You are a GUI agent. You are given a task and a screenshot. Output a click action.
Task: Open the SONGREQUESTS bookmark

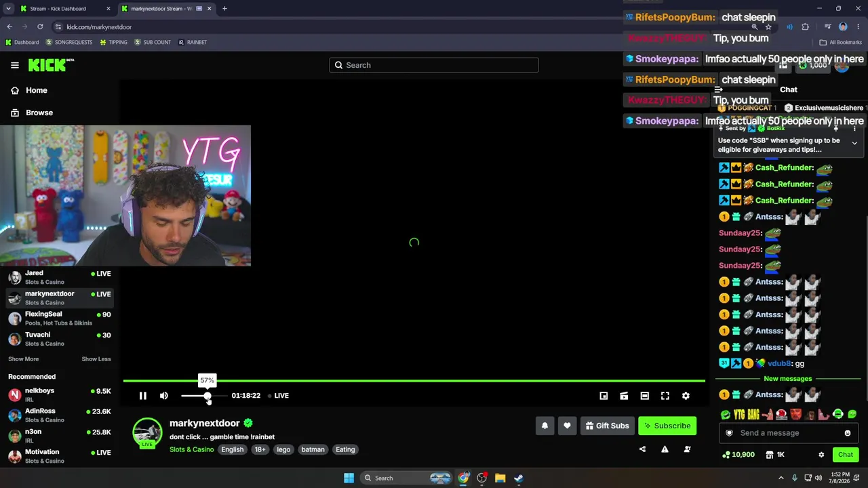(69, 42)
